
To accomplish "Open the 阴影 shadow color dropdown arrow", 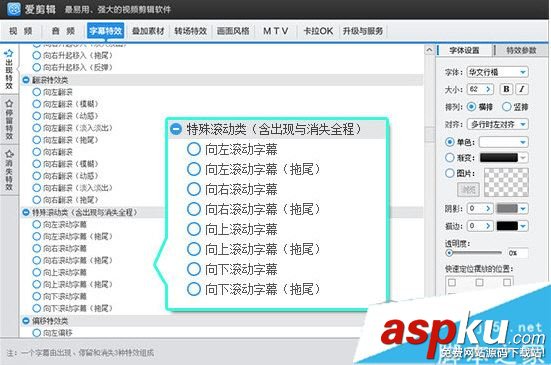I will pos(523,208).
